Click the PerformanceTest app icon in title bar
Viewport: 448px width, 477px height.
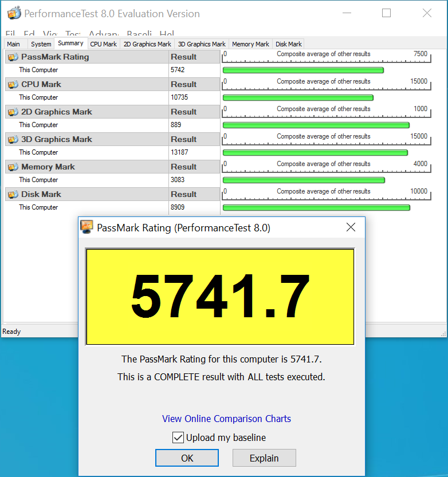[14, 13]
